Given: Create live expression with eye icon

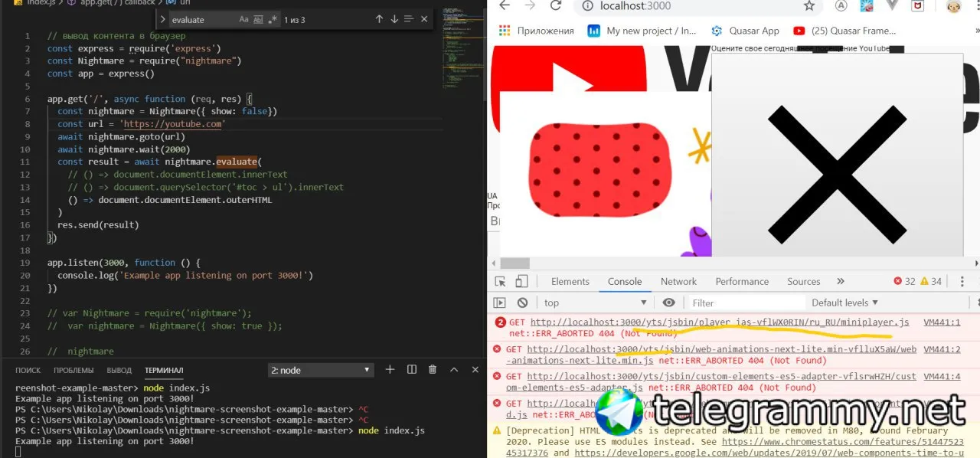Looking at the screenshot, I should (668, 303).
